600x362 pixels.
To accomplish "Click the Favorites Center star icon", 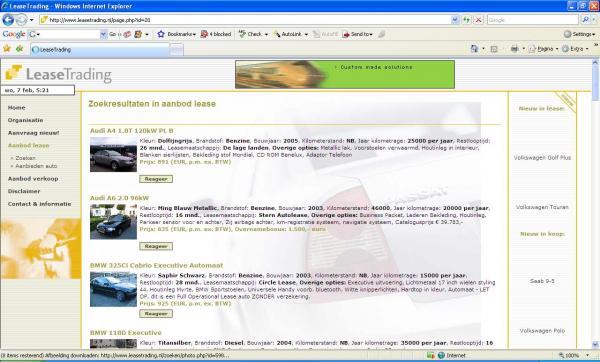I will point(7,49).
